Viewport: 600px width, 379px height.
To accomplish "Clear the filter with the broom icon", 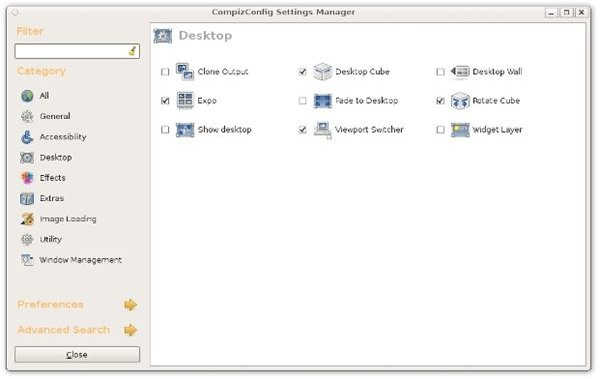I will click(132, 51).
